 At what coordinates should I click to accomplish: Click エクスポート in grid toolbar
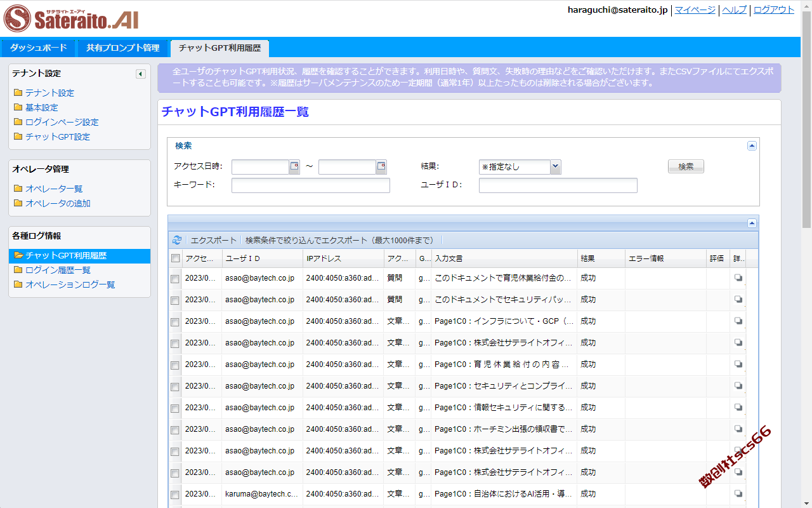pyautogui.click(x=213, y=240)
